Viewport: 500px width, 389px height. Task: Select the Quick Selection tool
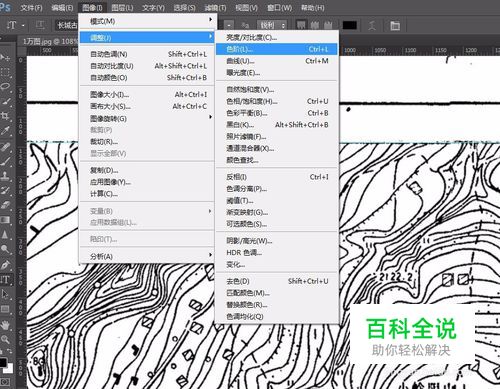pyautogui.click(x=5, y=102)
